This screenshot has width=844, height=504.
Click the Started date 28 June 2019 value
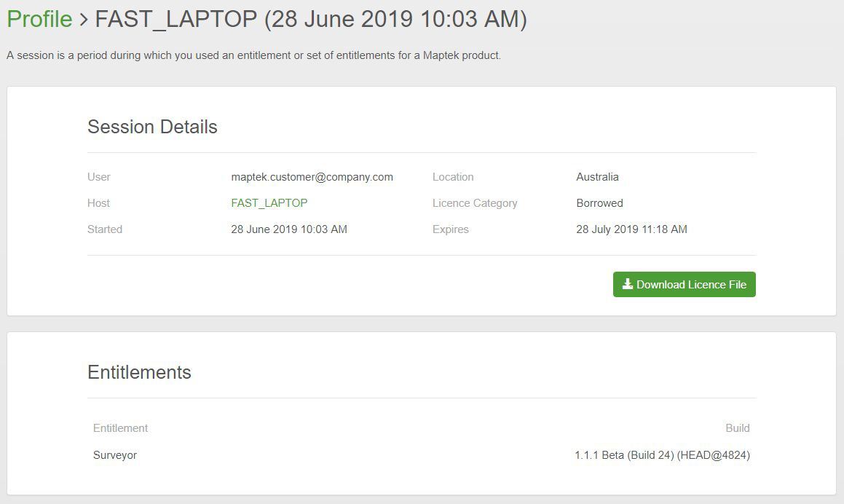point(288,229)
